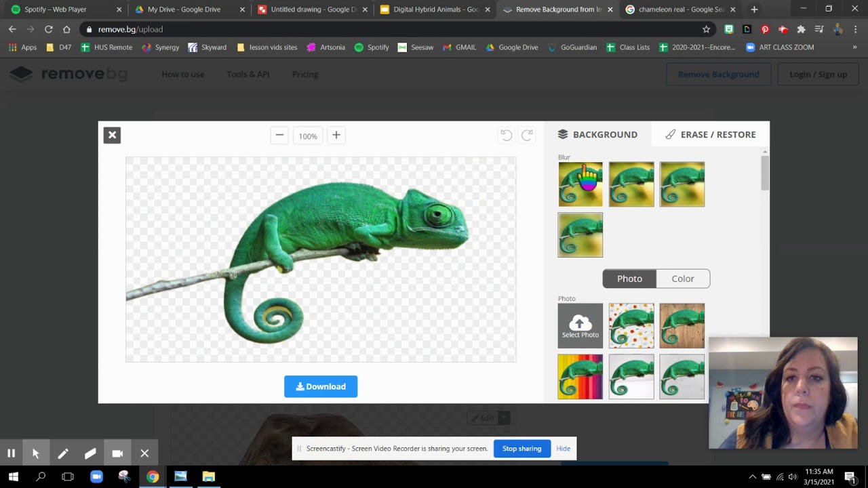Switch to chameleon real Google Search tab
The image size is (868, 488).
pyautogui.click(x=680, y=9)
